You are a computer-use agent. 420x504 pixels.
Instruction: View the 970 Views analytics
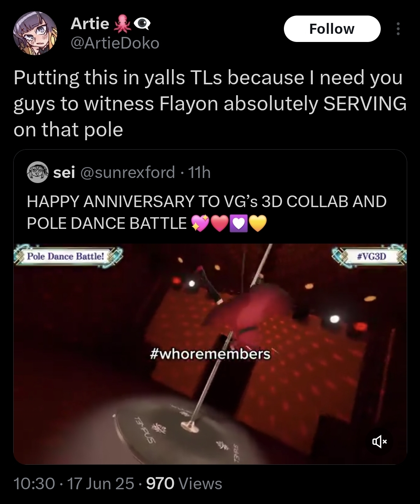pos(184,484)
